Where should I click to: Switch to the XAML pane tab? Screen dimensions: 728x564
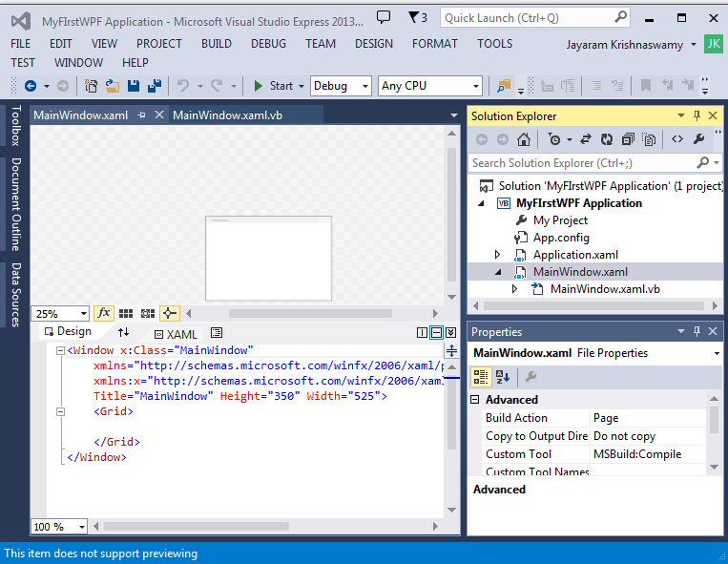[176, 334]
